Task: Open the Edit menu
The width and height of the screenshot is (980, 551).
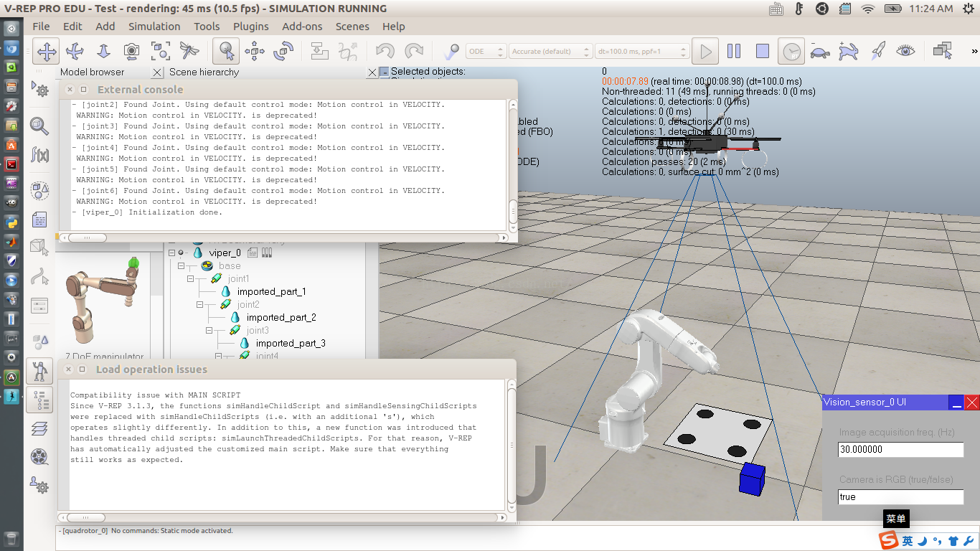Action: pyautogui.click(x=72, y=27)
